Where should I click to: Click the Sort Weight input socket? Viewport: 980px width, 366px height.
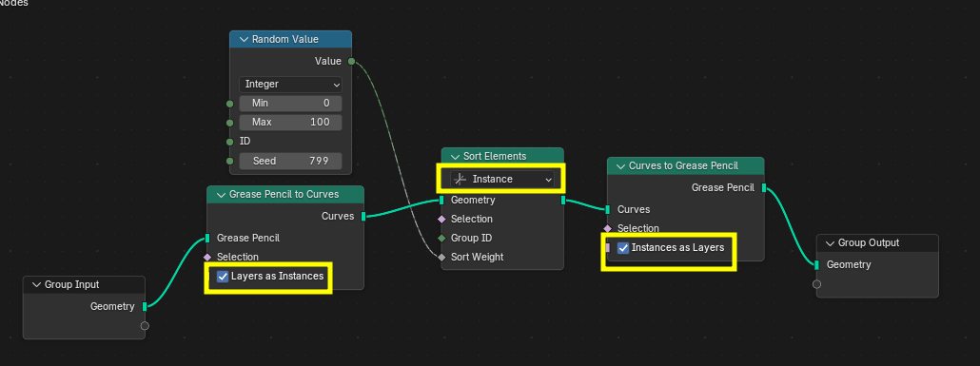pos(441,257)
